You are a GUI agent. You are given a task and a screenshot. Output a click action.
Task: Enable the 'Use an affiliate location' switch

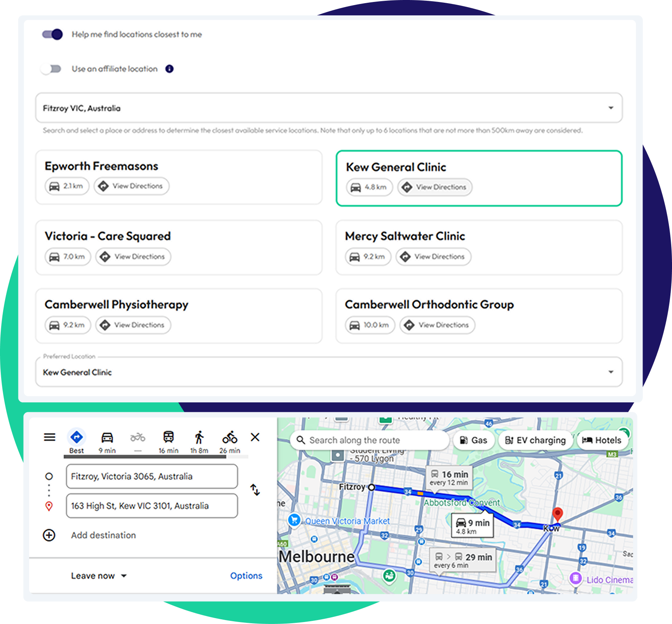pyautogui.click(x=51, y=69)
